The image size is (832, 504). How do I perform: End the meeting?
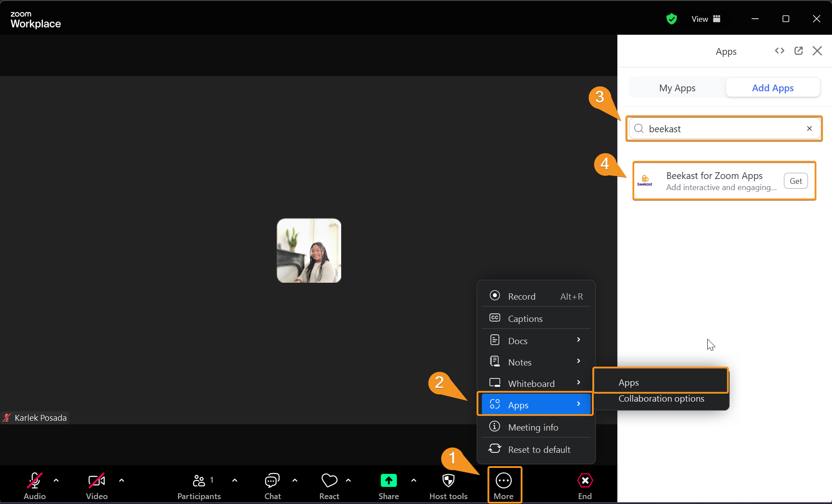coord(585,486)
